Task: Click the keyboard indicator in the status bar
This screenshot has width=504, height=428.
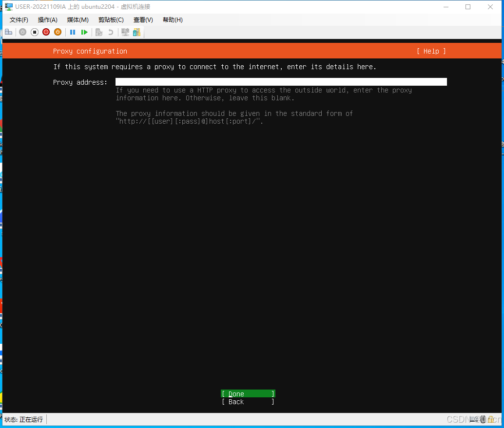Action: (x=473, y=419)
